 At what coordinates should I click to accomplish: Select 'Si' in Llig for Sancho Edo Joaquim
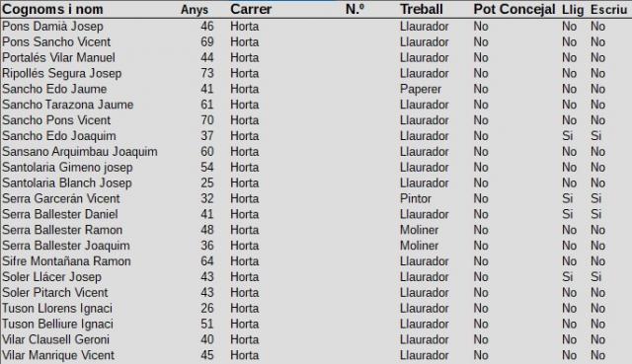point(568,136)
